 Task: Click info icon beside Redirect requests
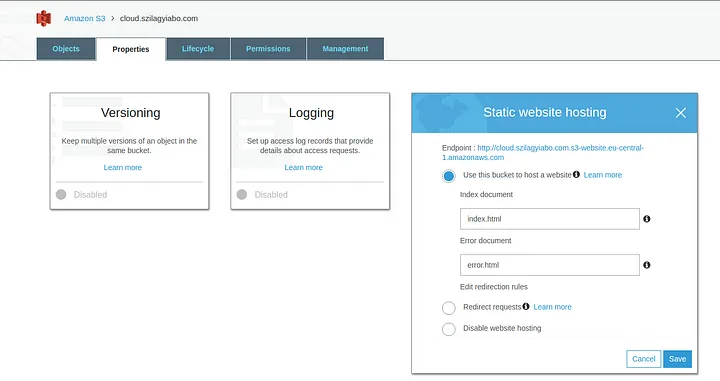tap(526, 306)
